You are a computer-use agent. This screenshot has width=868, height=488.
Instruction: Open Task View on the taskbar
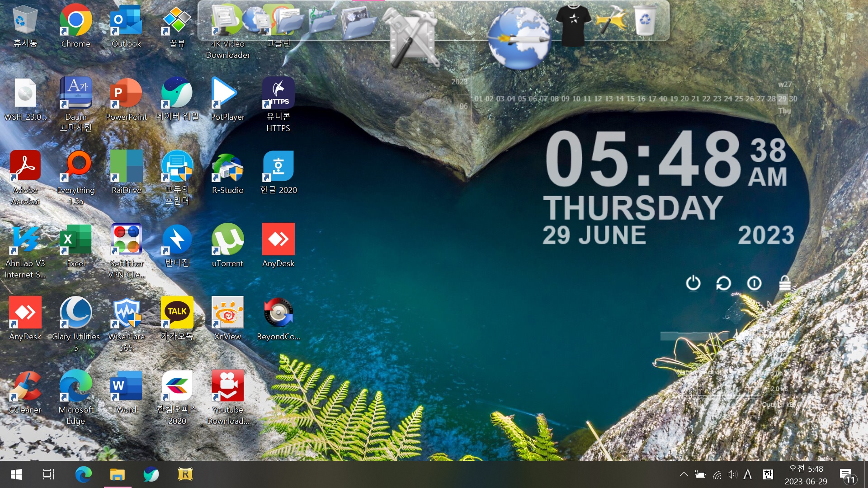49,474
